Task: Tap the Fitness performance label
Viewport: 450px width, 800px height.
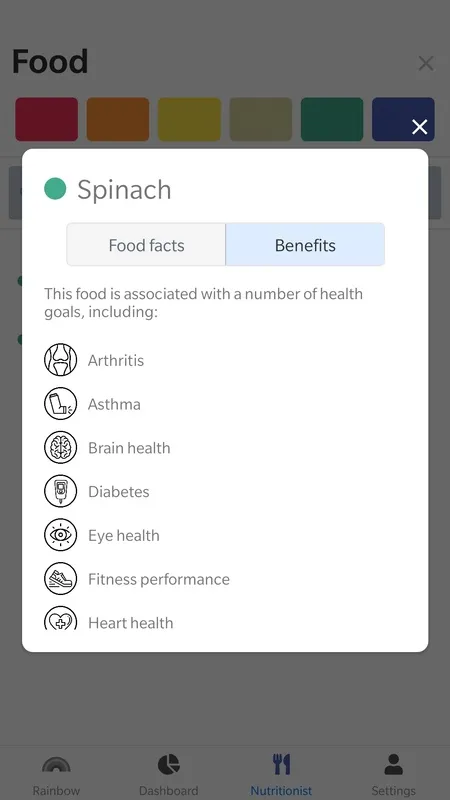Action: tap(159, 579)
